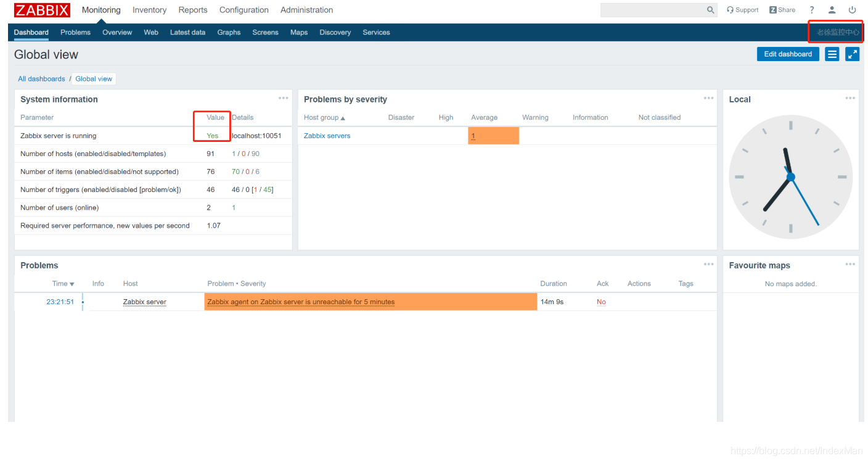Open the Web monitoring tab
Screen dimensions: 868x462
[x=151, y=32]
